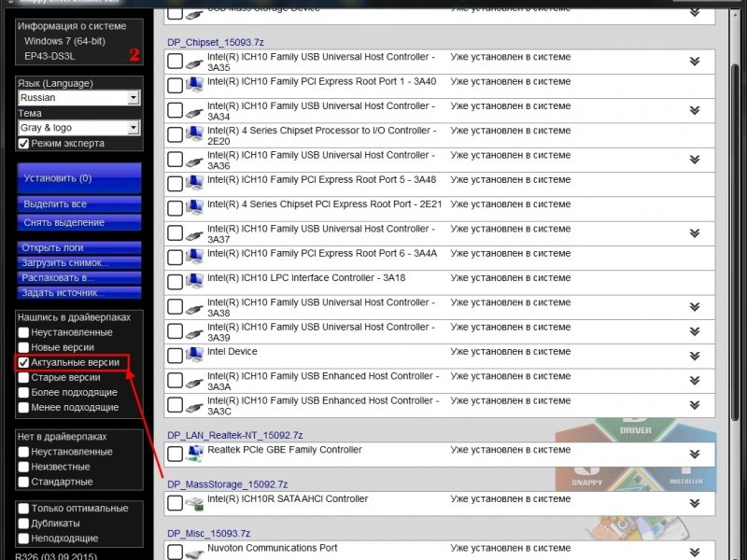Viewport: 747px width, 560px height.
Task: Enable Неустановленные under Нашлись в драйверпаках
Action: coord(23,332)
